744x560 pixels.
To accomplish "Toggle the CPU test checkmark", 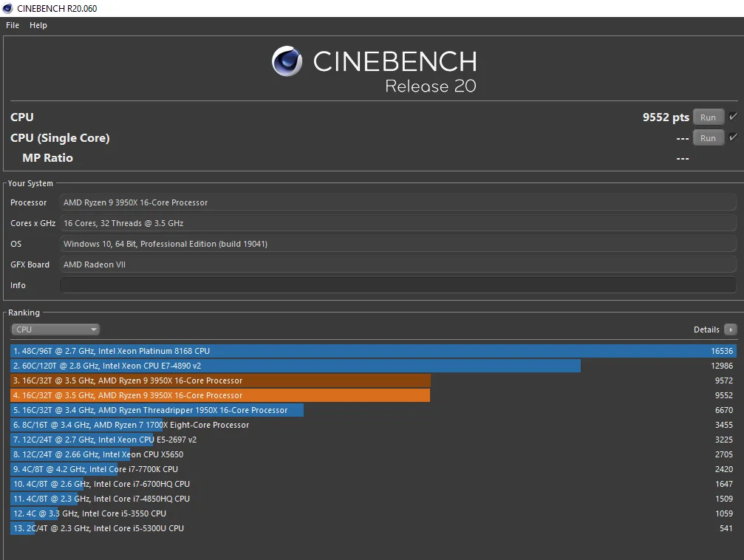I will (x=733, y=116).
